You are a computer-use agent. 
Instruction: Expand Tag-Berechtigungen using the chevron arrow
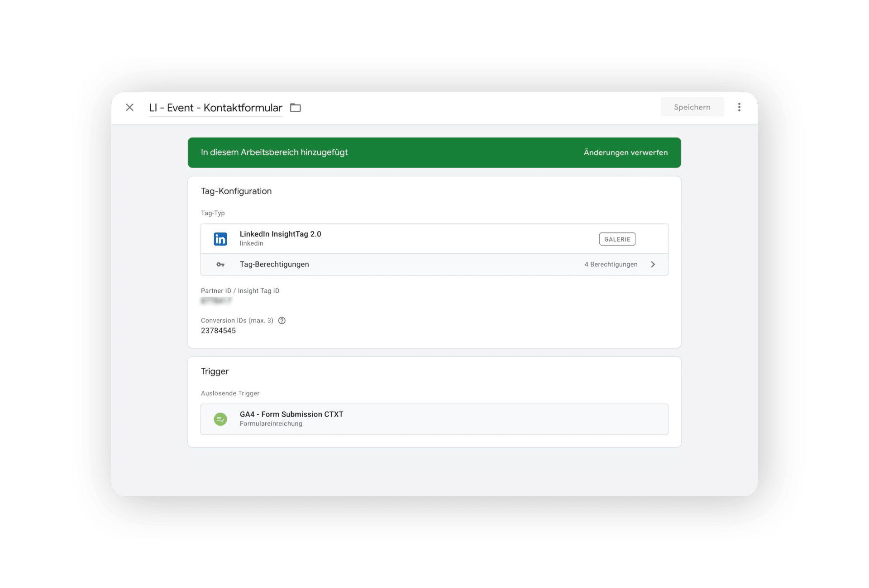(x=653, y=265)
